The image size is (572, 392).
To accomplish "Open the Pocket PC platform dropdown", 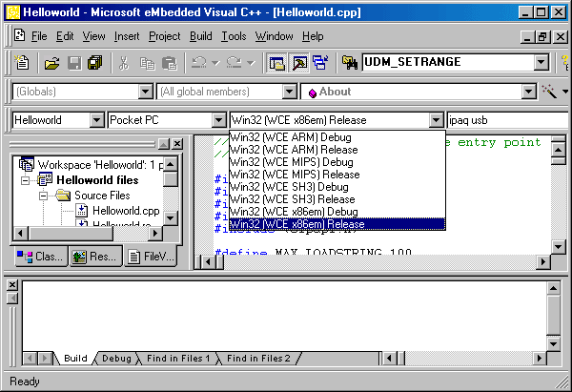I will tap(218, 120).
